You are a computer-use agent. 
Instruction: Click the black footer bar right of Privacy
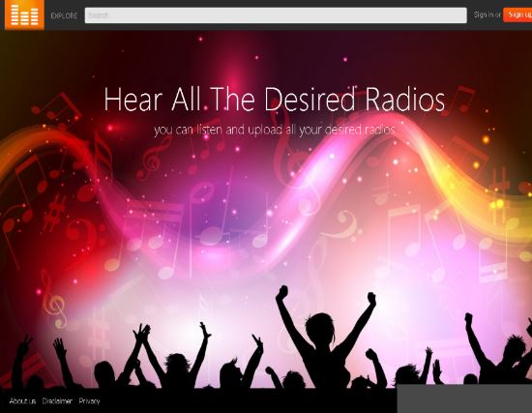pyautogui.click(x=248, y=401)
